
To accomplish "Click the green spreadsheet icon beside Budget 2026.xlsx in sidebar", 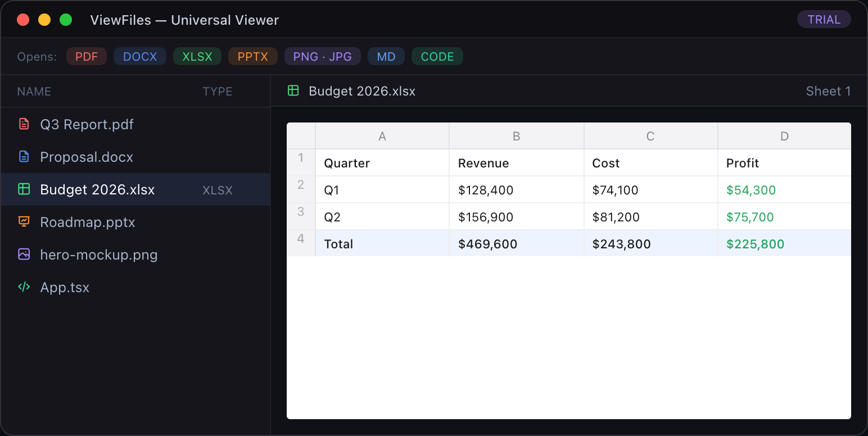I will tap(24, 189).
